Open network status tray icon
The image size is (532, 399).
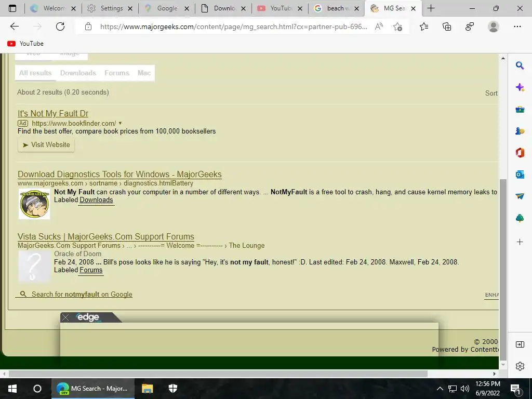(453, 389)
